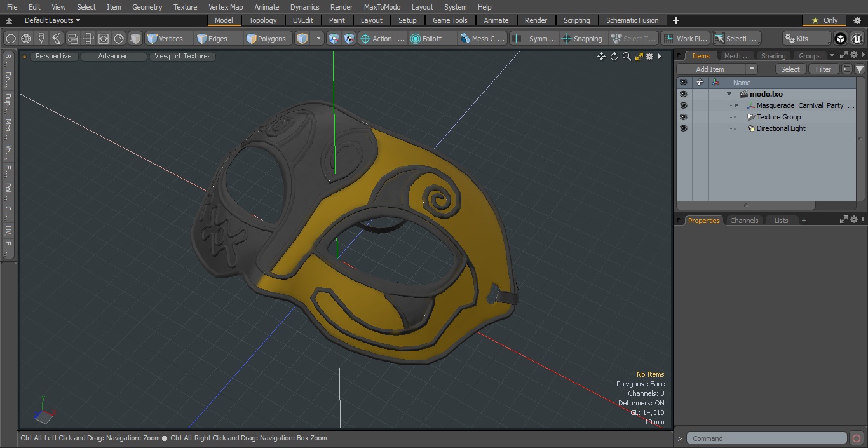Open the Selection sets menu
This screenshot has width=868, height=448.
[x=736, y=39]
